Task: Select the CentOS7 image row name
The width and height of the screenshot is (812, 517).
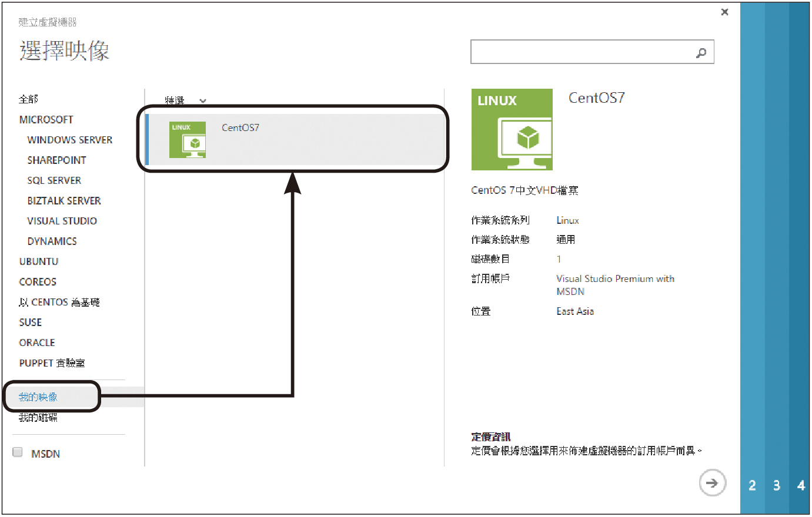Action: 240,127
